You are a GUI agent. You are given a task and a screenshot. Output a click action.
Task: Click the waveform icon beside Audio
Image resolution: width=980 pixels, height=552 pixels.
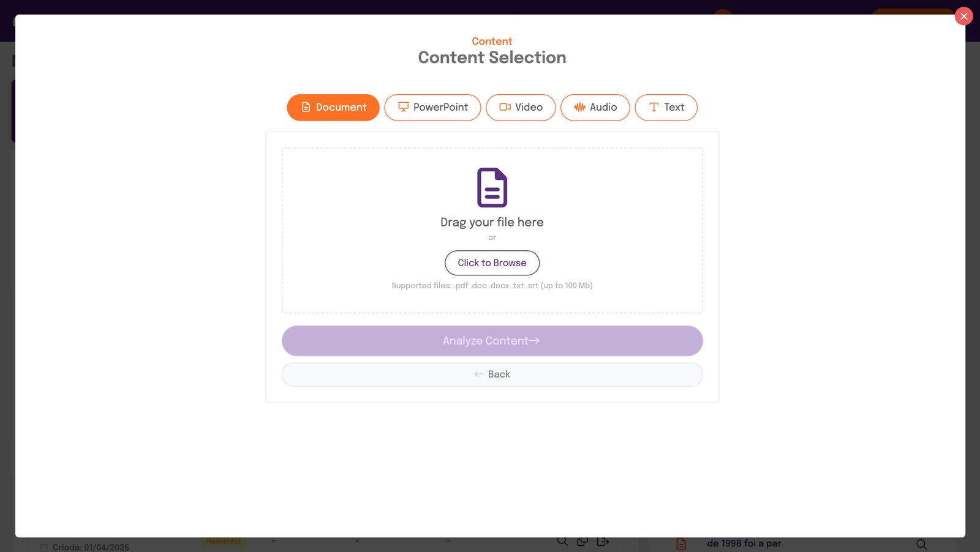coord(578,107)
